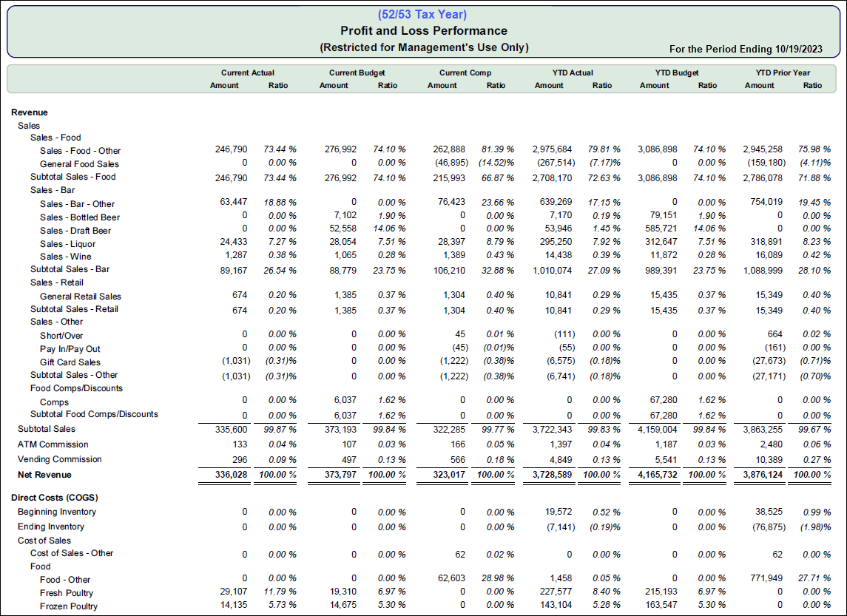Screen dimensions: 847x616
Task: Select the Fresh Poultry cost row
Action: 67,592
